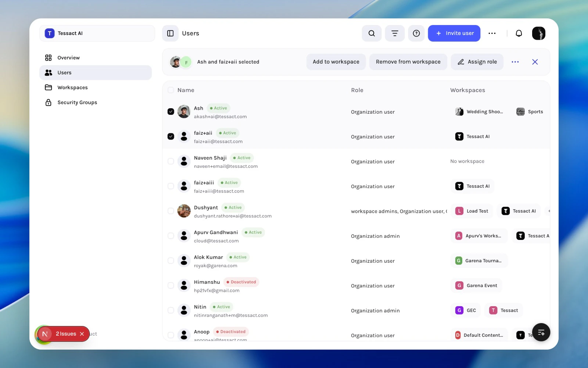588x368 pixels.
Task: Click the Default Content... workspace chip
Action: pos(479,335)
